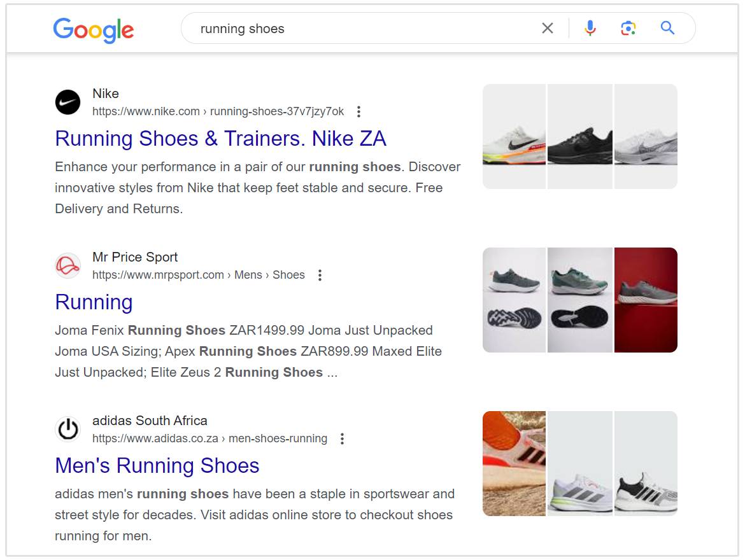Select the shoe thumbnail with red background

point(646,300)
